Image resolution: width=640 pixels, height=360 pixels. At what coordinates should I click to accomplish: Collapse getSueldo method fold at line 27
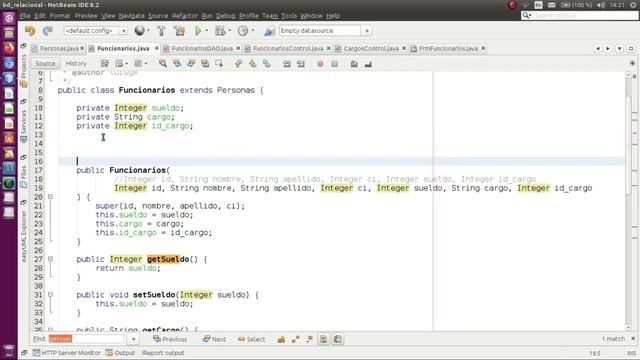tap(51, 259)
